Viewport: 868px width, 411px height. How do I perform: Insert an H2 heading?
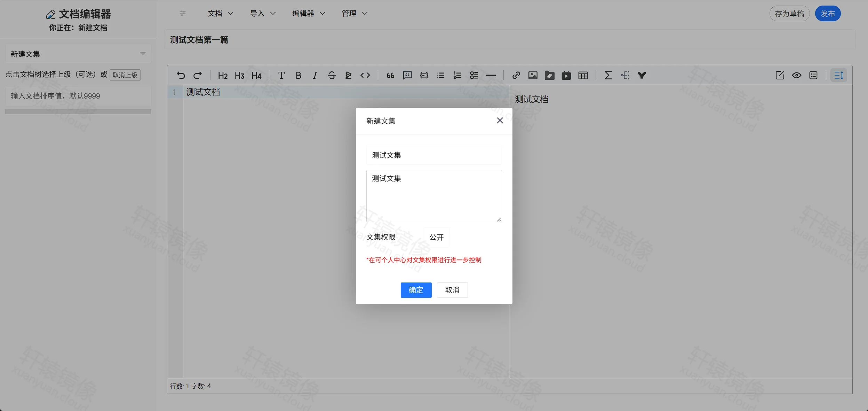[x=223, y=75]
